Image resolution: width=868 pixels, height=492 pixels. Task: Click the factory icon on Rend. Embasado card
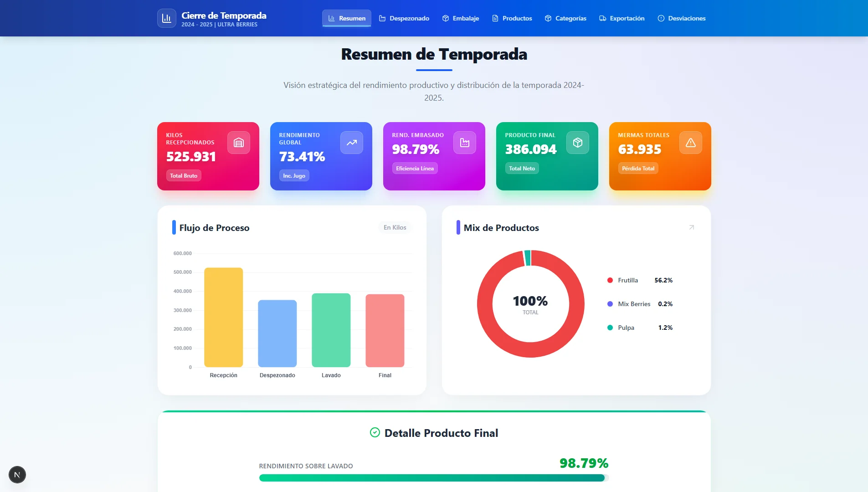tap(465, 143)
